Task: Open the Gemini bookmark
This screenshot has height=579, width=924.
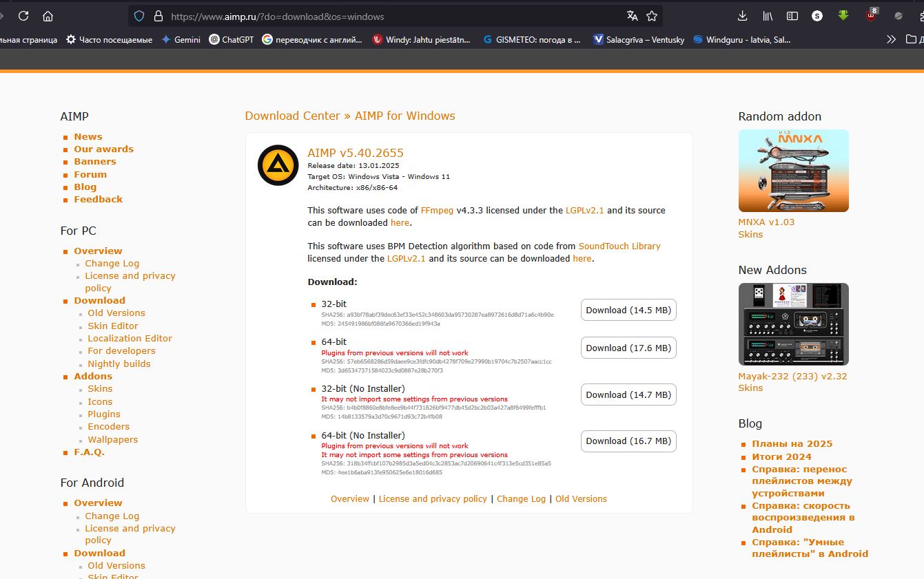Action: coord(181,39)
